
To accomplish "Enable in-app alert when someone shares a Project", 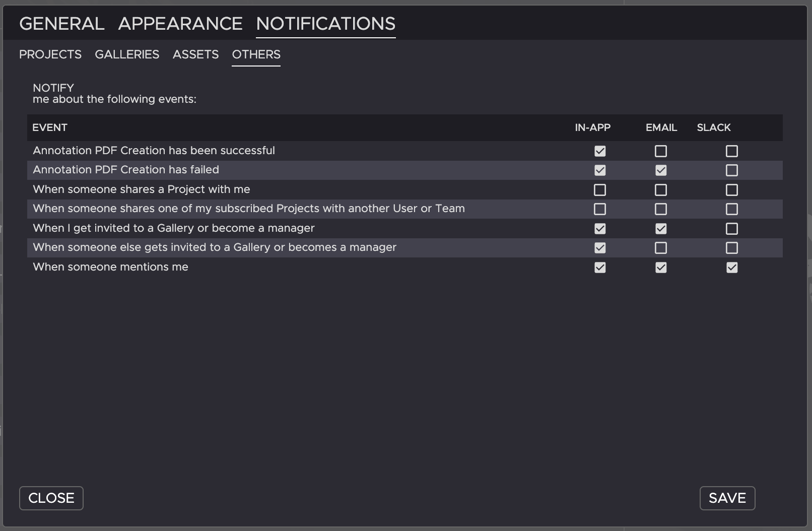I will point(600,190).
